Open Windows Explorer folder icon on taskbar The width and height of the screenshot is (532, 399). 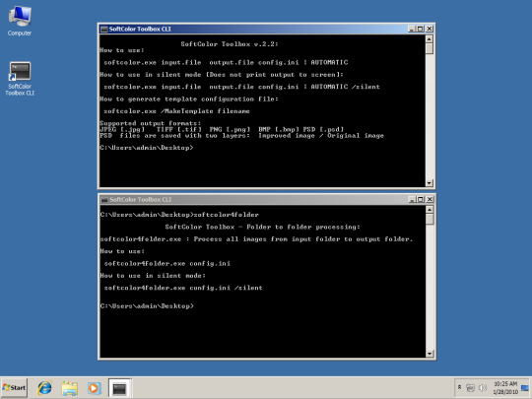click(70, 388)
